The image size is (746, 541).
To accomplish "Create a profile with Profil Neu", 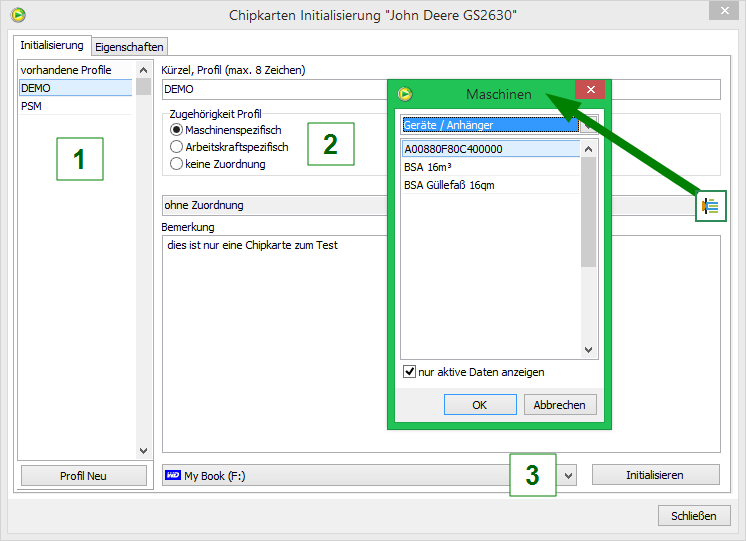I will tap(83, 476).
